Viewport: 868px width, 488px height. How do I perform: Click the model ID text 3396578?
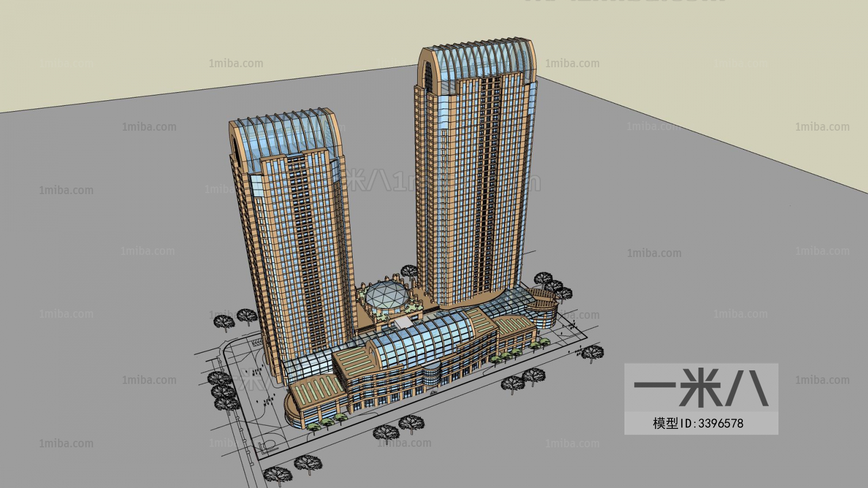pos(698,423)
